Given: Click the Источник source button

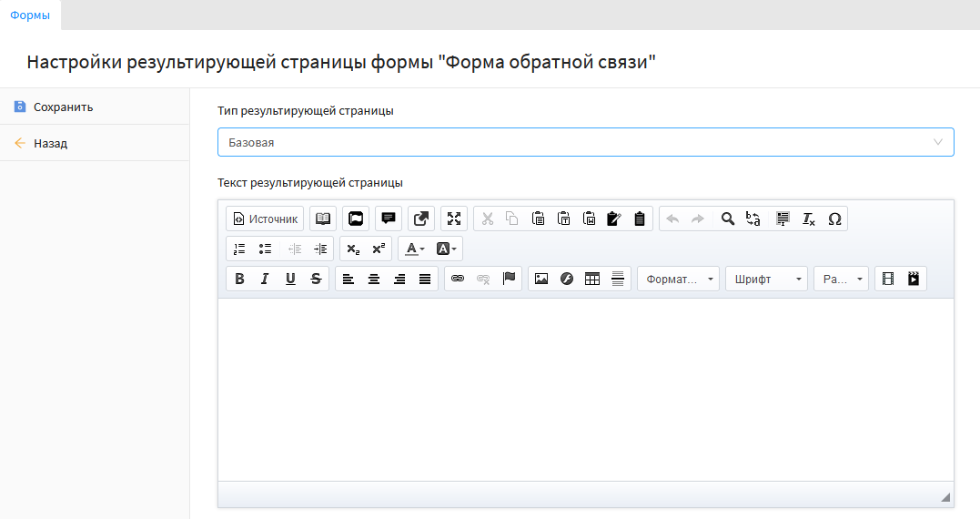Looking at the screenshot, I should point(265,219).
